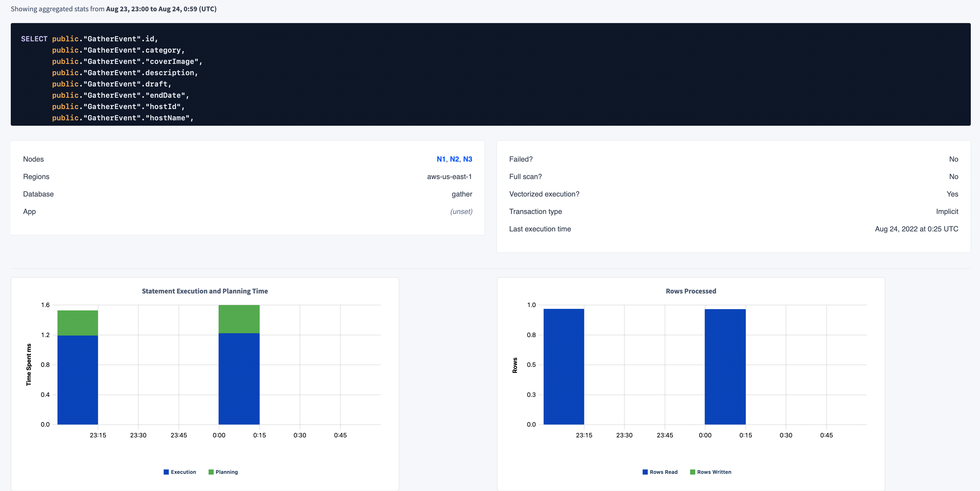Click the second blue Execution bar
980x491 pixels.
pos(239,378)
